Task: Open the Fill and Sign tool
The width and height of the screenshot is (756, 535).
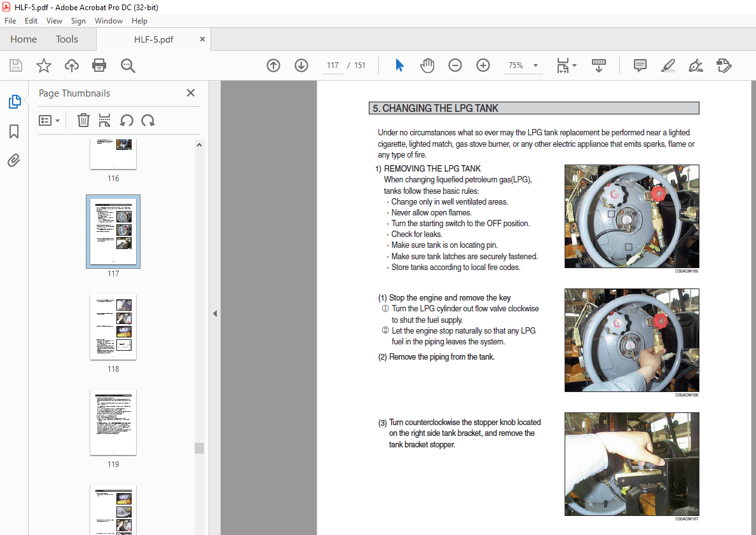Action: [x=696, y=65]
